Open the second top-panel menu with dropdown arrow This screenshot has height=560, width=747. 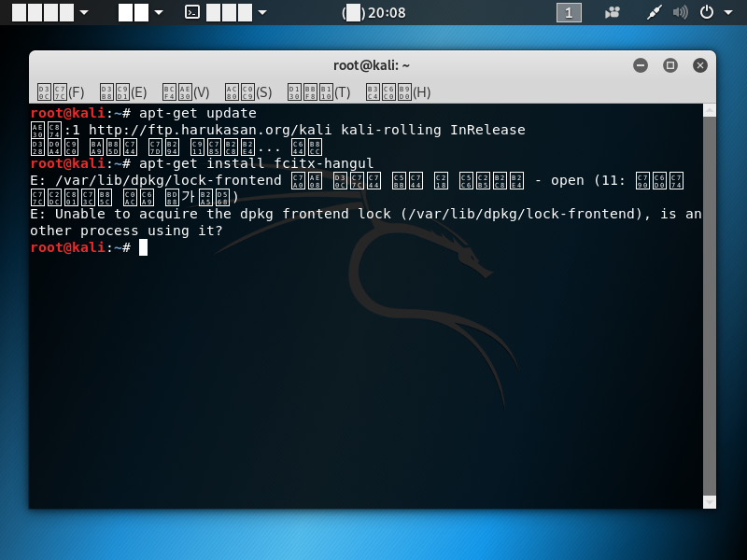(141, 12)
